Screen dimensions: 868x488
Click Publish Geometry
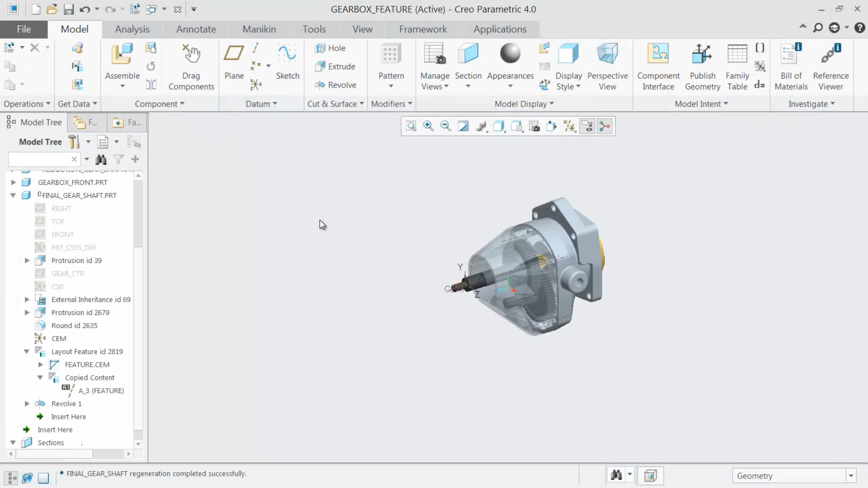703,67
